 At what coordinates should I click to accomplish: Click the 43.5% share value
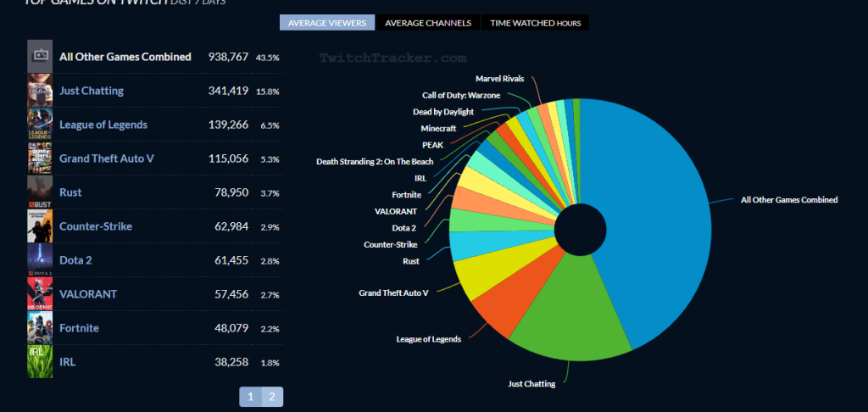(267, 57)
